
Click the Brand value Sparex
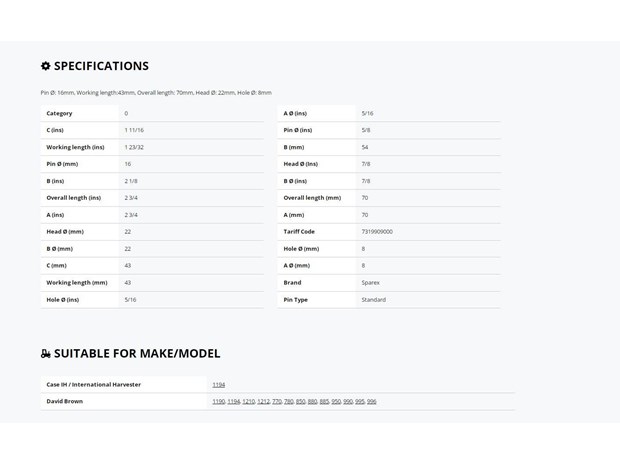(370, 283)
